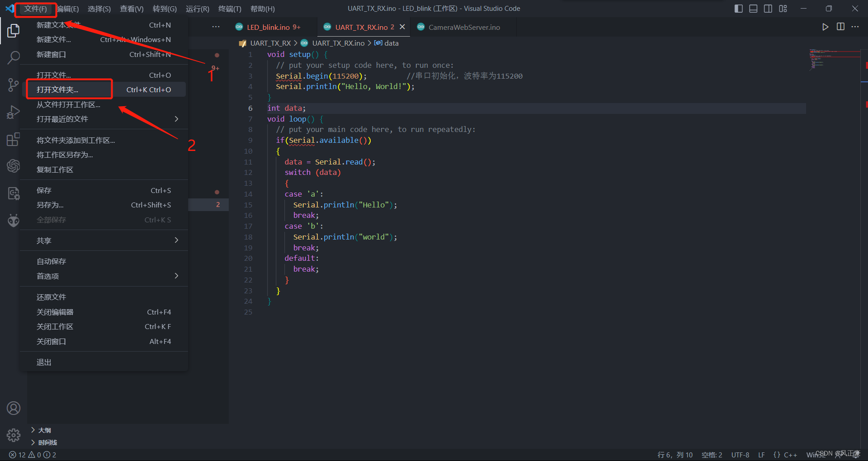Viewport: 868px width, 461px height.
Task: Open the 终端(T) menu
Action: [x=230, y=9]
